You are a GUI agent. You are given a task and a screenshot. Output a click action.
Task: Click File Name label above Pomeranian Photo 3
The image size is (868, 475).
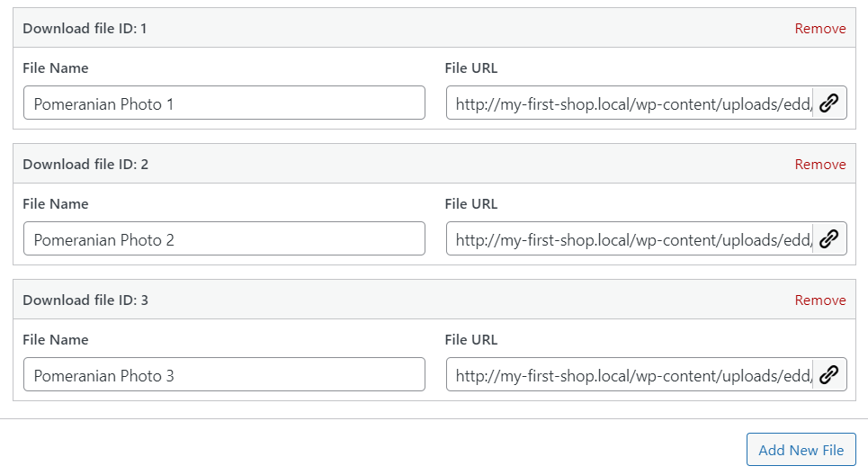coord(56,339)
